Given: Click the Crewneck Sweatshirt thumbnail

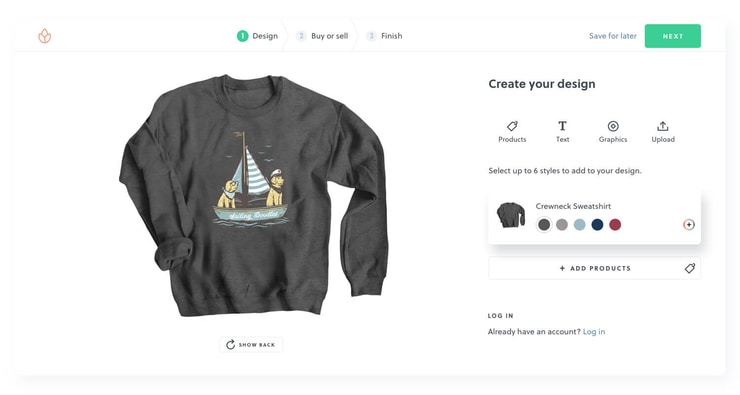Looking at the screenshot, I should (511, 215).
